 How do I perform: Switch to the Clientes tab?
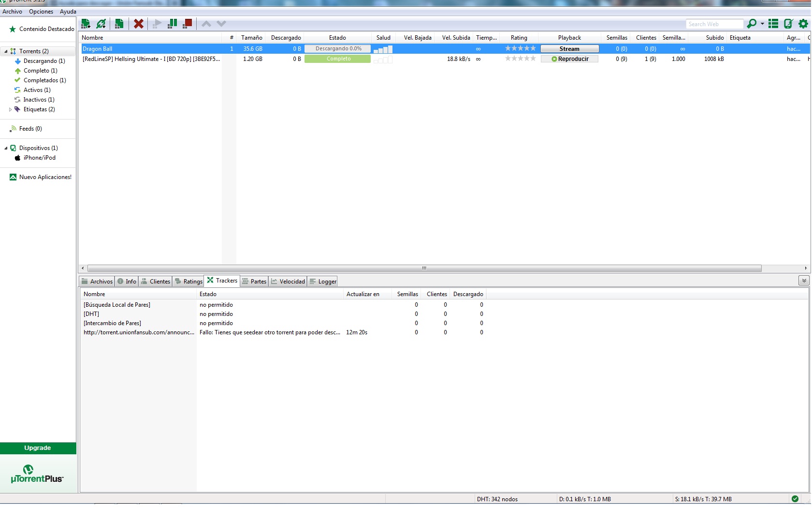pos(156,282)
